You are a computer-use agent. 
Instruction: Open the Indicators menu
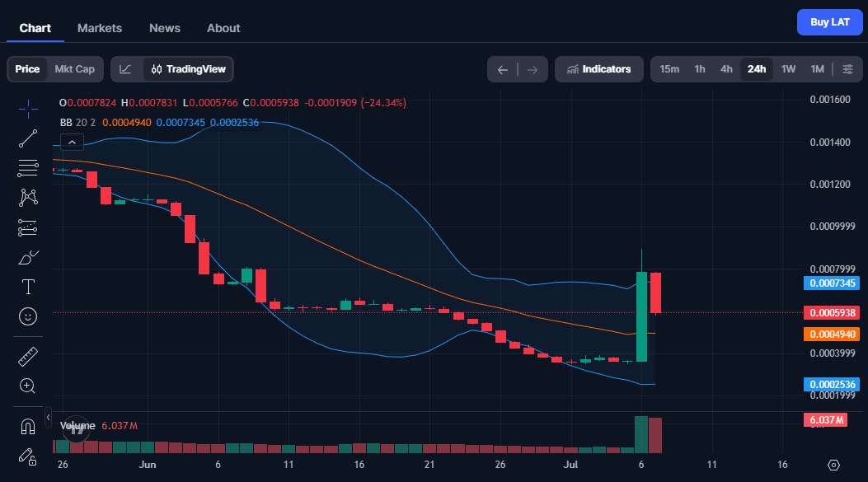pyautogui.click(x=599, y=69)
